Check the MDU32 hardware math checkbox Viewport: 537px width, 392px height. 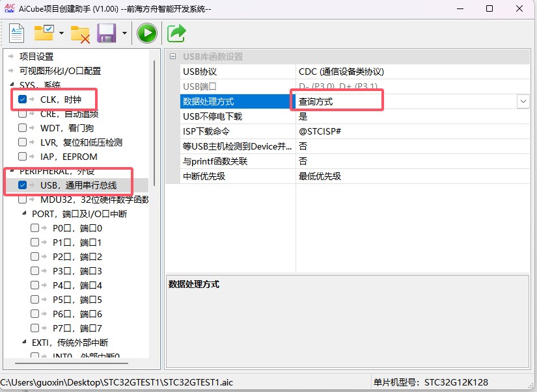22,200
